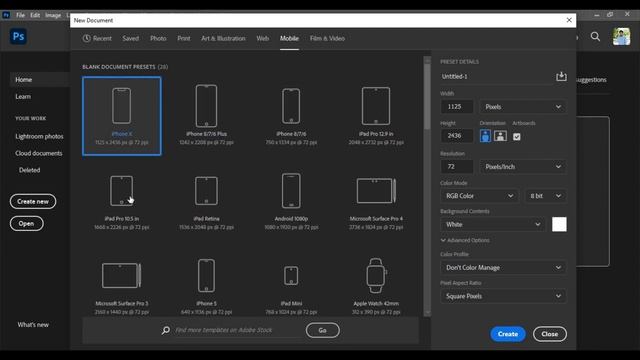Select the Android 1080p preset icon
Screen dimensions: 640x360
pyautogui.click(x=291, y=191)
